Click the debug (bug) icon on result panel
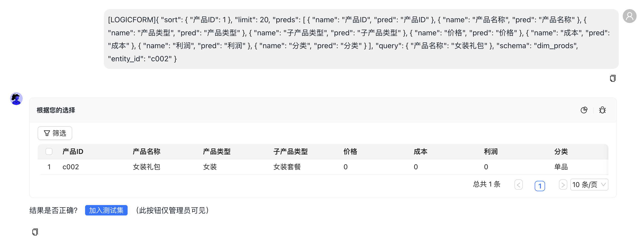 click(602, 110)
